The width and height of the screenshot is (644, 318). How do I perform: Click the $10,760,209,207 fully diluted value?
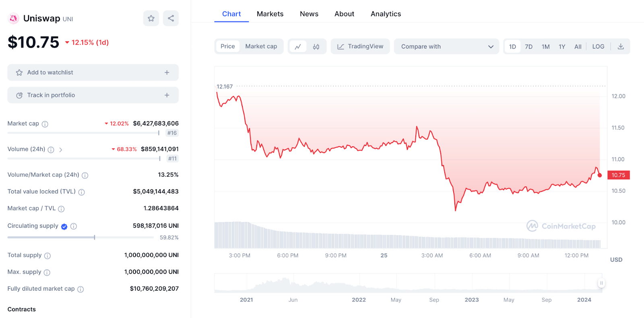[x=154, y=289]
